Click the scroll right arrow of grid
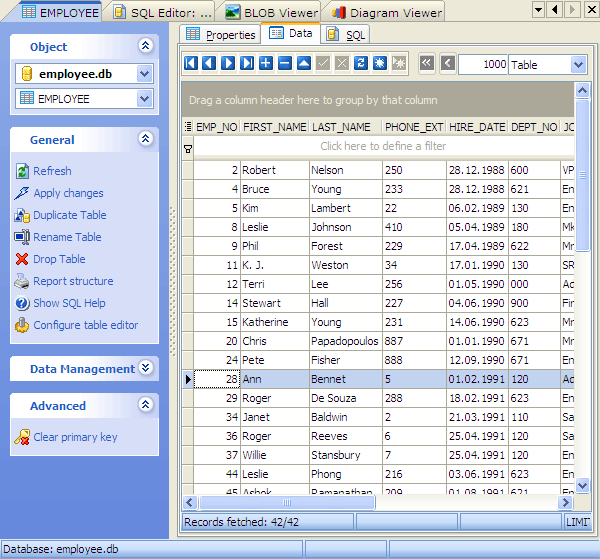The width and height of the screenshot is (600, 559). click(x=565, y=502)
